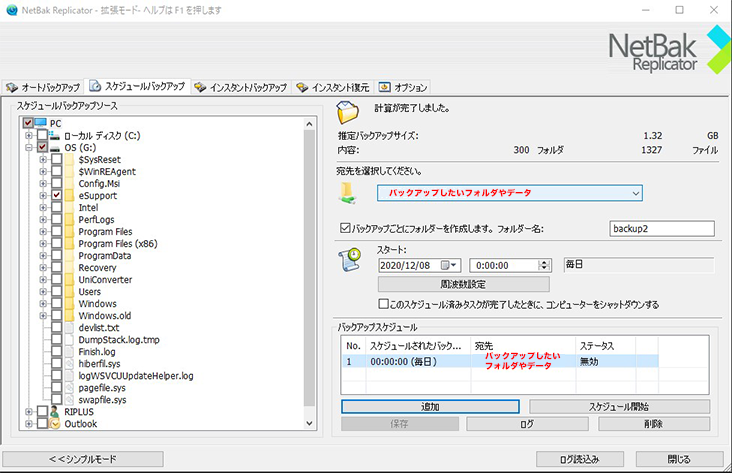Click the devlist.txt file icon
Image resolution: width=732 pixels, height=473 pixels.
(70, 327)
